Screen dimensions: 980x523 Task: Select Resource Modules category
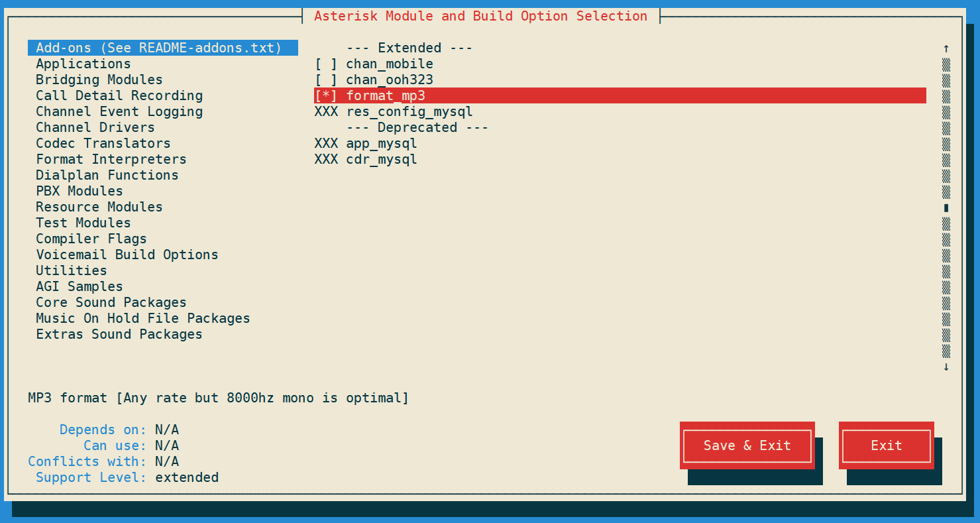(x=99, y=207)
